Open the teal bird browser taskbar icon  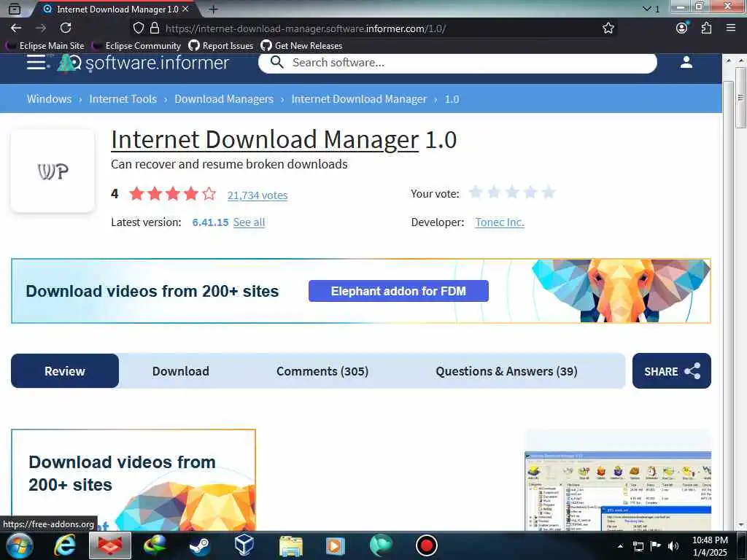[381, 545]
